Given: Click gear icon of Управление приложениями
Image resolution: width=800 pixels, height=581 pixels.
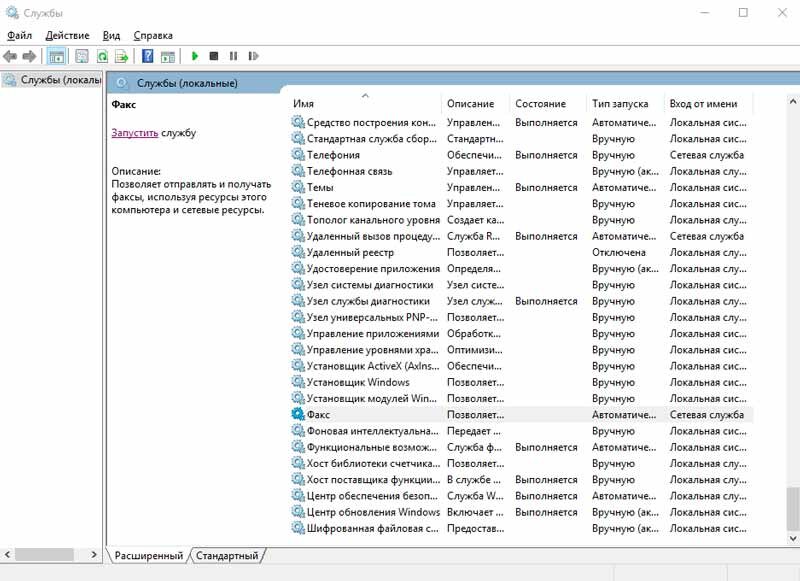Looking at the screenshot, I should 298,333.
